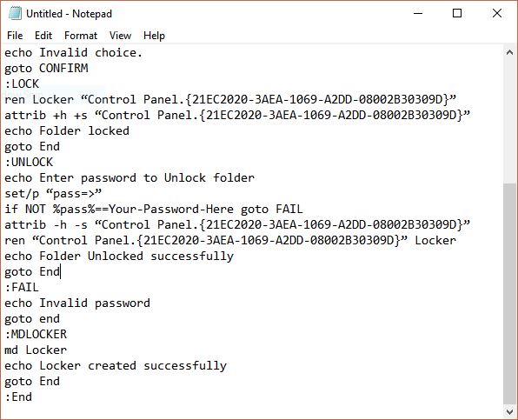Click the scroll up arrow

point(509,52)
